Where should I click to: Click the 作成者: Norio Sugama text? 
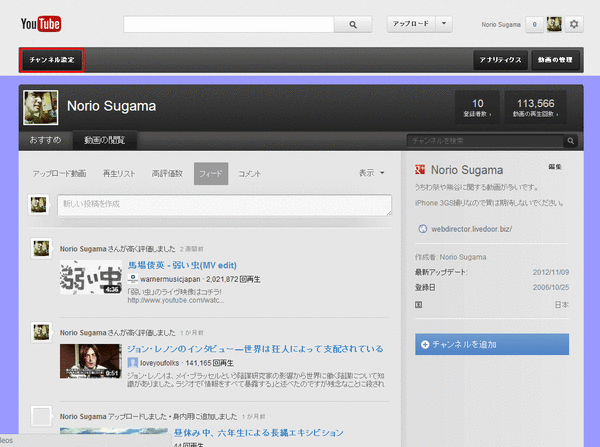click(450, 257)
